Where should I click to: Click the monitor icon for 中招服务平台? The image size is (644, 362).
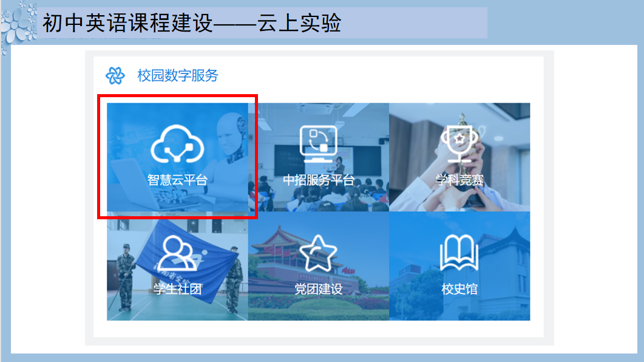click(x=318, y=144)
